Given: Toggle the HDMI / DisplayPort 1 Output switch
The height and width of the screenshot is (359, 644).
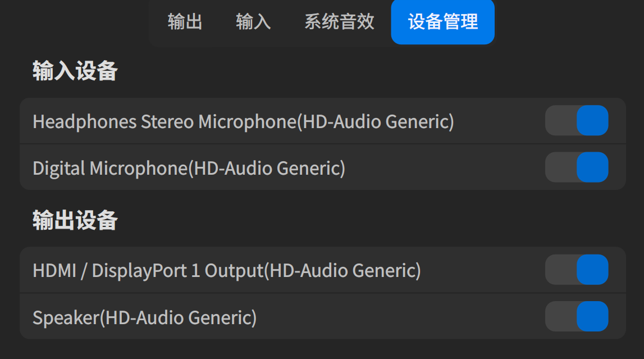Looking at the screenshot, I should [x=577, y=270].
